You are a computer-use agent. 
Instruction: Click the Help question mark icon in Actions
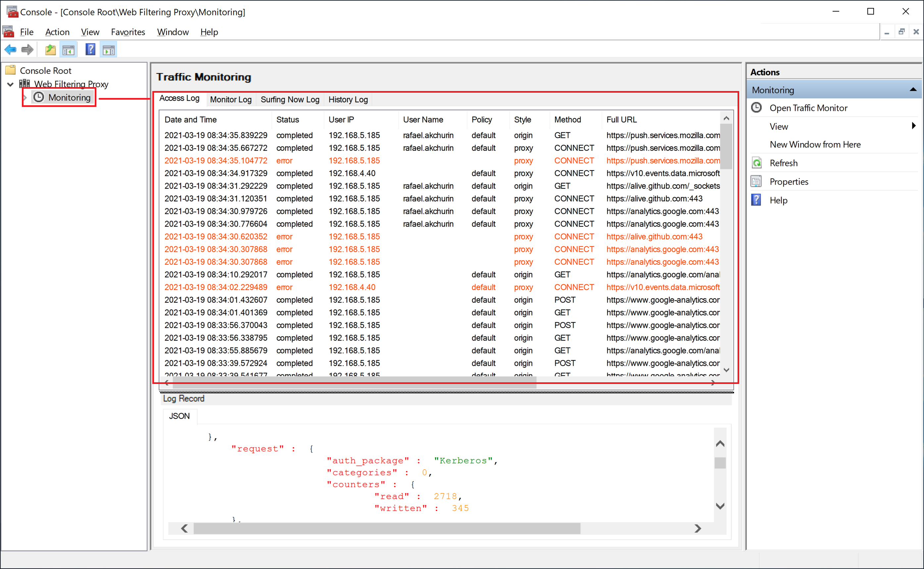[756, 200]
